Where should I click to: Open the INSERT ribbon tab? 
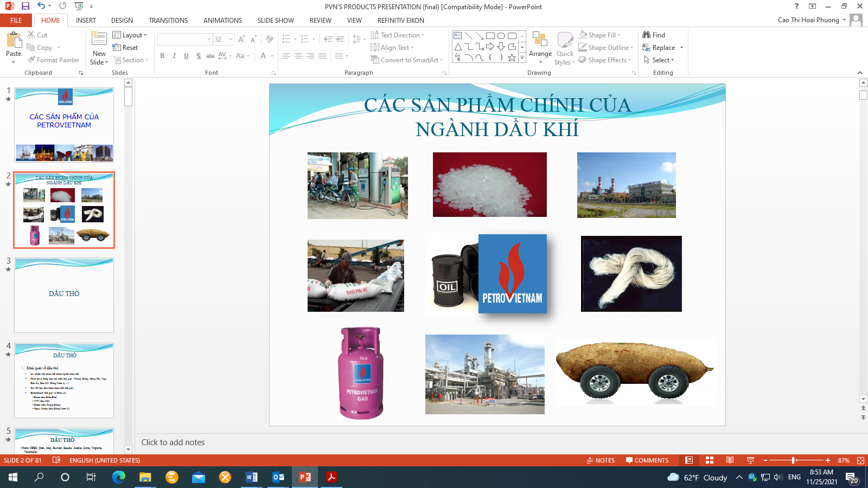click(86, 21)
